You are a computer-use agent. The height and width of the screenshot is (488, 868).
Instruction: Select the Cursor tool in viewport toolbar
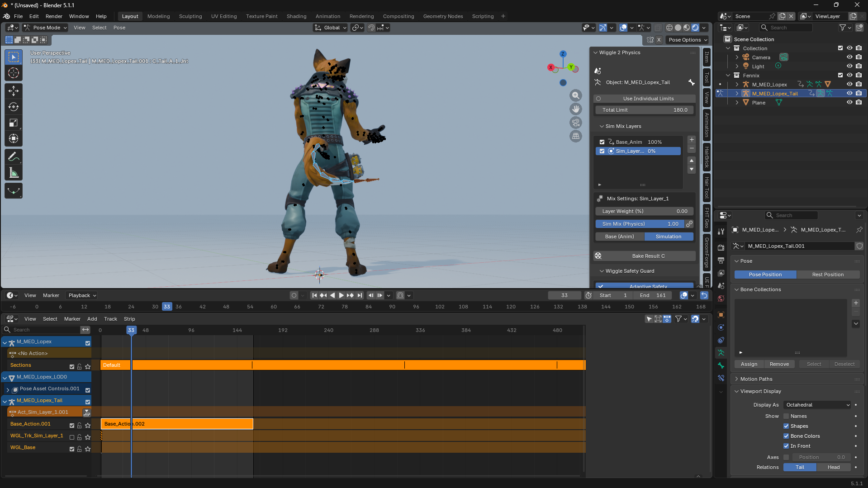(x=14, y=73)
